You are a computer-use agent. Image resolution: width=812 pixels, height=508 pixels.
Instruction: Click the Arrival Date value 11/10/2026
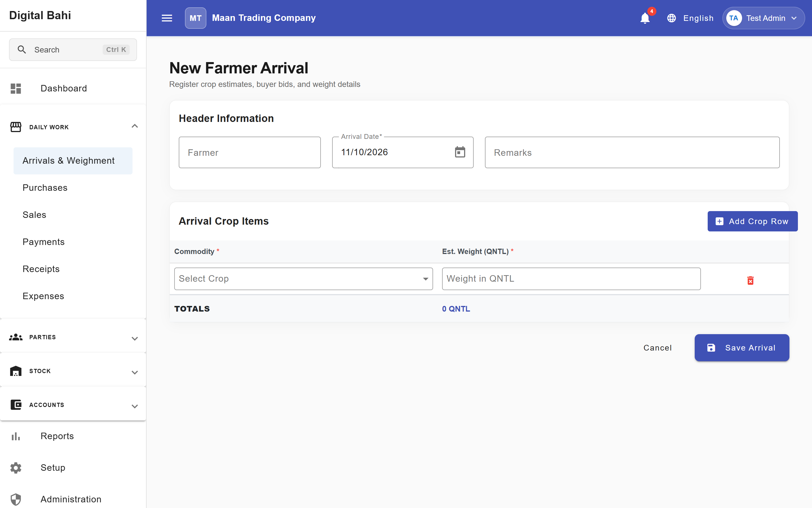tap(364, 152)
